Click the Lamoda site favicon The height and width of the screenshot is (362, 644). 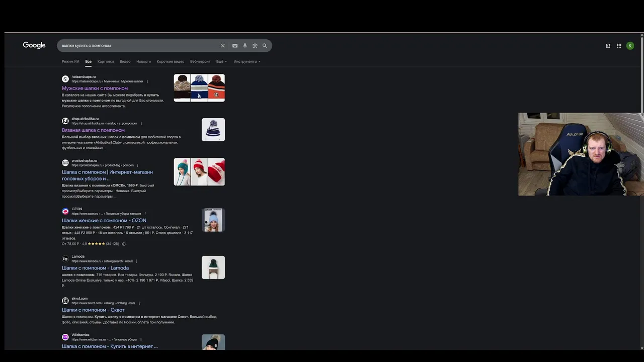coord(65,258)
